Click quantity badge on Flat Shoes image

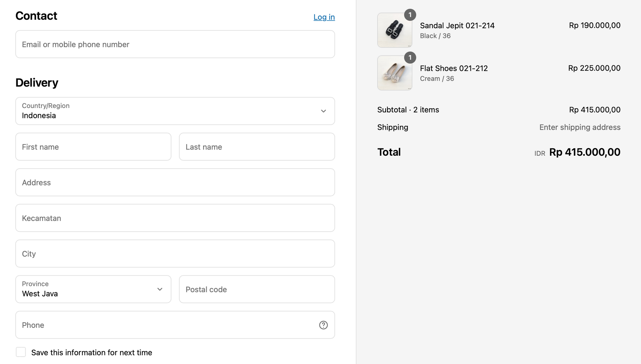click(x=410, y=58)
